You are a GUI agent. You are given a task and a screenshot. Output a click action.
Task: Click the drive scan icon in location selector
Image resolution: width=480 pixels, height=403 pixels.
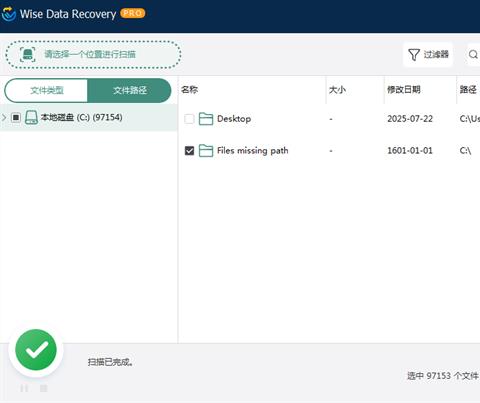point(27,54)
